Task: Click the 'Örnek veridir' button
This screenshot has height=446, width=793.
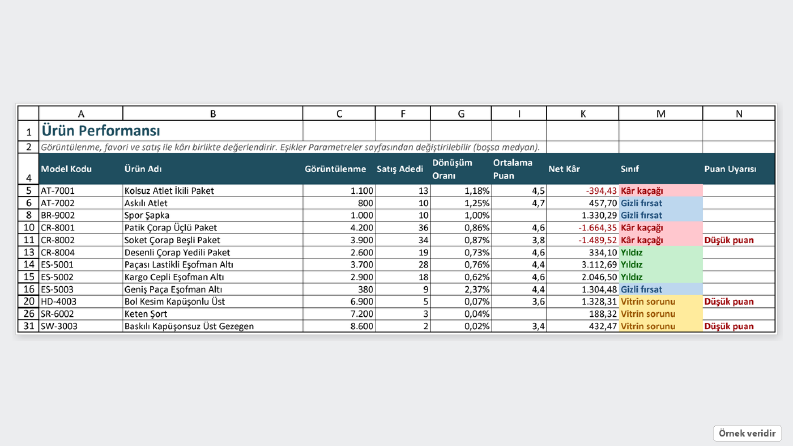Action: [x=747, y=433]
